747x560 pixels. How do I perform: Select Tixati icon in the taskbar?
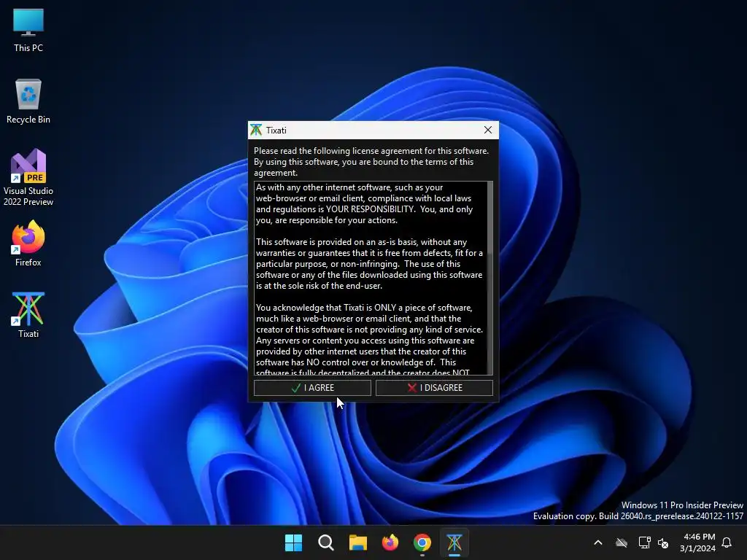click(454, 542)
